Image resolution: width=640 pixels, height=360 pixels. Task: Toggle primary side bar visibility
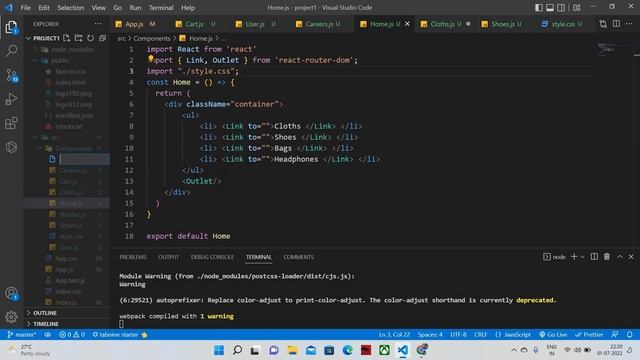(x=539, y=7)
